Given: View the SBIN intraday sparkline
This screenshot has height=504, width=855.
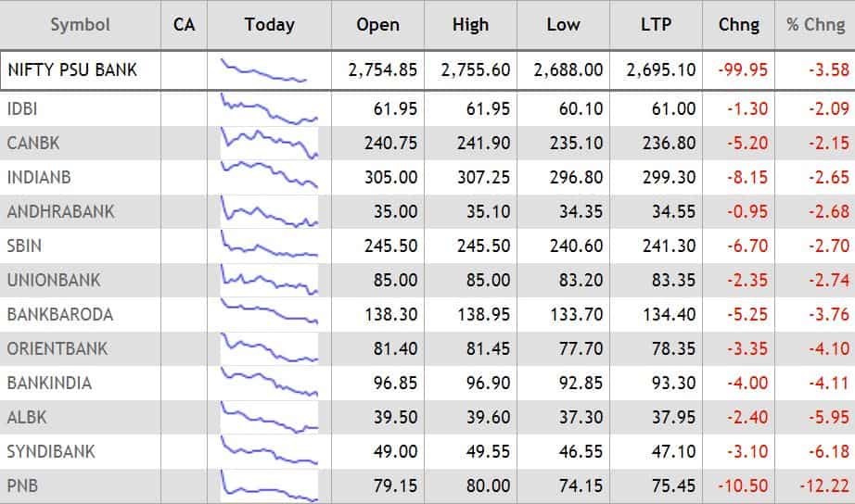Looking at the screenshot, I should point(269,246).
